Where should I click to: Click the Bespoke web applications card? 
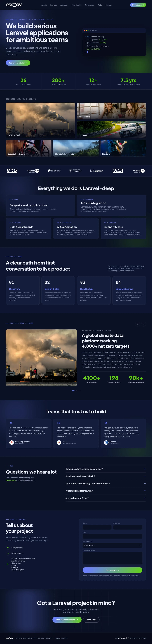pos(41,205)
